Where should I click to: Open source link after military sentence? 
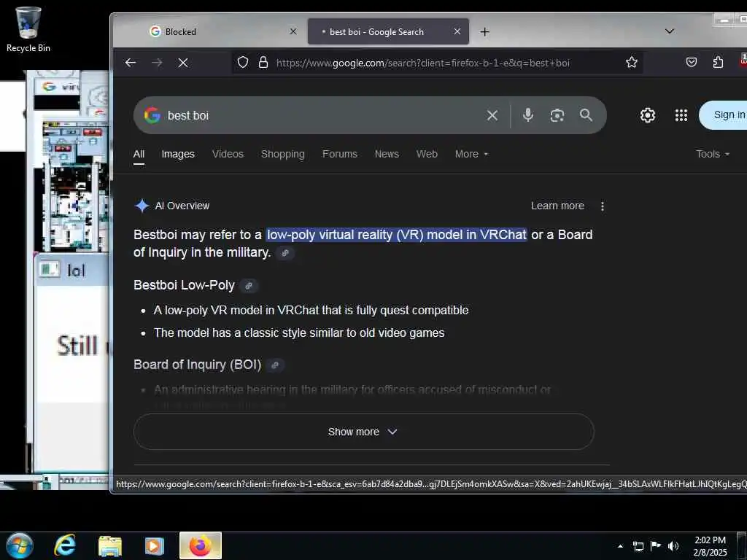285,253
